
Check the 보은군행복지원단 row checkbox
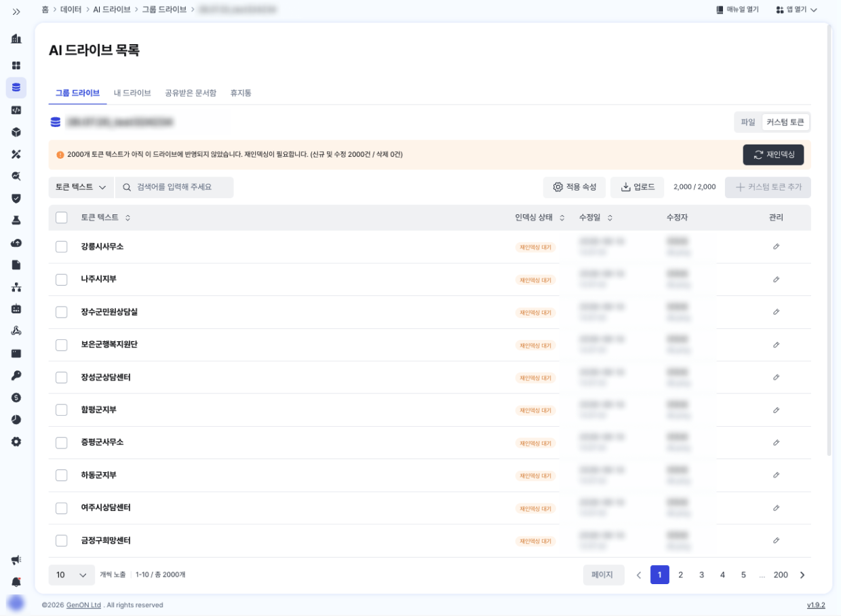tap(62, 345)
